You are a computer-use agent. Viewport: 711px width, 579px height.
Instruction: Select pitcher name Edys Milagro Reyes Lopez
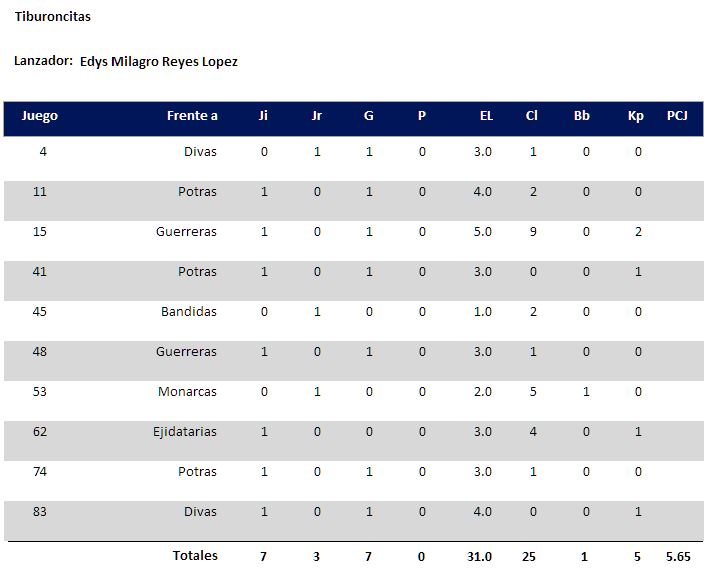159,62
